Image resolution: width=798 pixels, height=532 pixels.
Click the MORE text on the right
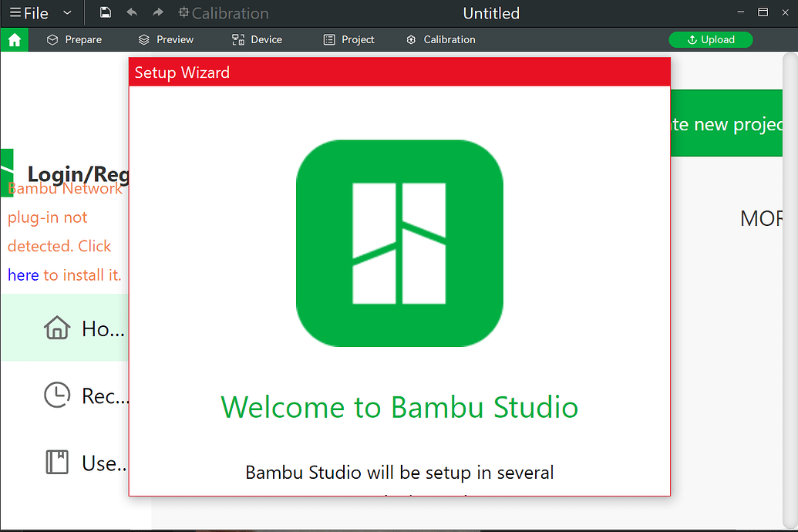[761, 219]
